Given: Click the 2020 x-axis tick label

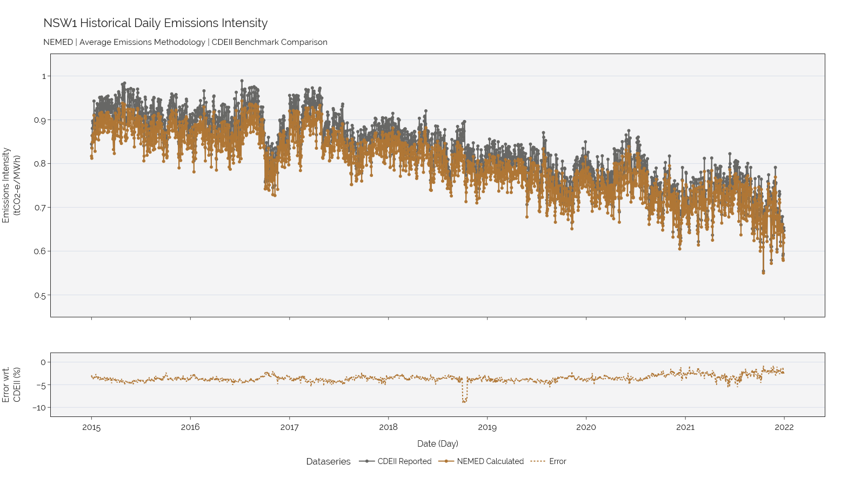Looking at the screenshot, I should point(586,427).
